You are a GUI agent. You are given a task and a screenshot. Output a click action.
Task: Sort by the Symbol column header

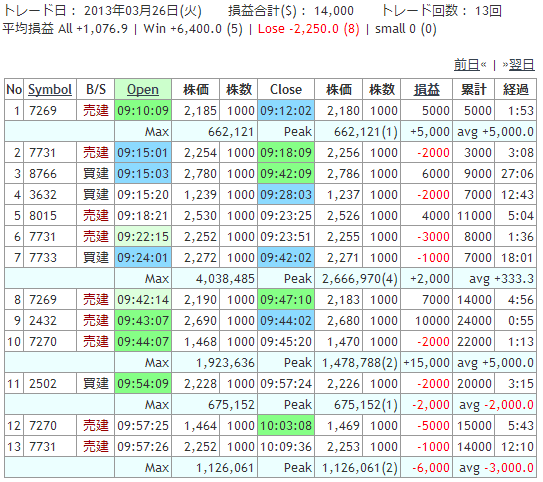click(50, 90)
